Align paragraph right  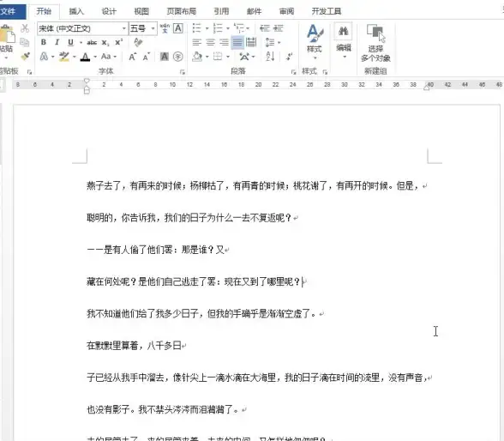(x=224, y=42)
